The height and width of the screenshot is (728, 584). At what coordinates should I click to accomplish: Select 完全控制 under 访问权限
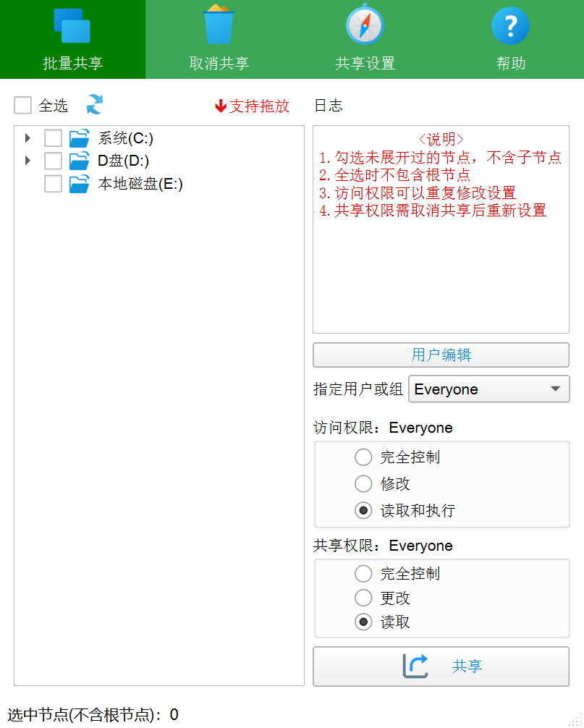[x=363, y=457]
